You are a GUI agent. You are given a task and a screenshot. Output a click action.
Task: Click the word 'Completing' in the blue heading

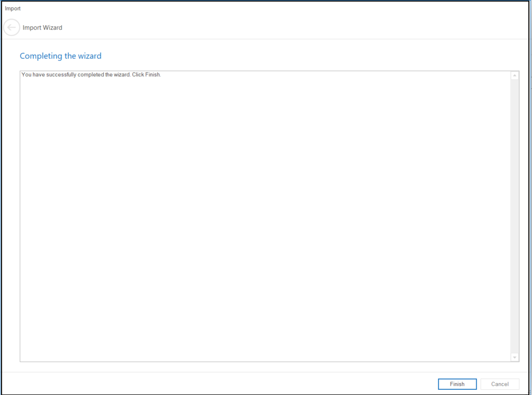point(41,56)
